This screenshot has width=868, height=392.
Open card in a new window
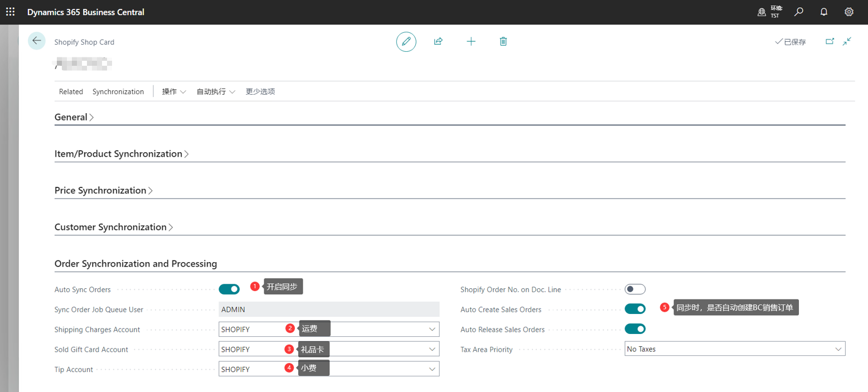tap(830, 41)
